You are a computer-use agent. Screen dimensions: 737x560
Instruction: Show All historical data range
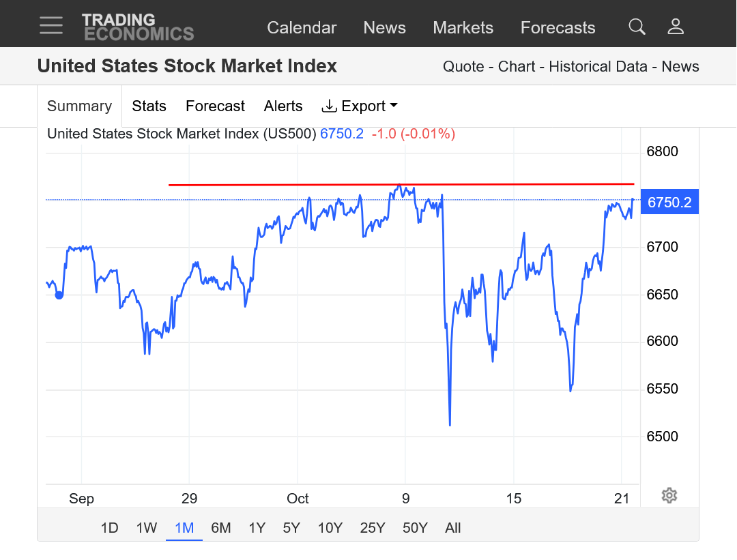click(452, 527)
